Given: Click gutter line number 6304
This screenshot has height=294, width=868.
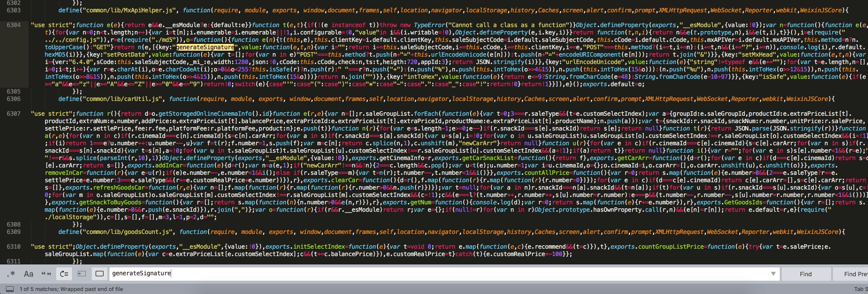Looking at the screenshot, I should click(14, 25).
